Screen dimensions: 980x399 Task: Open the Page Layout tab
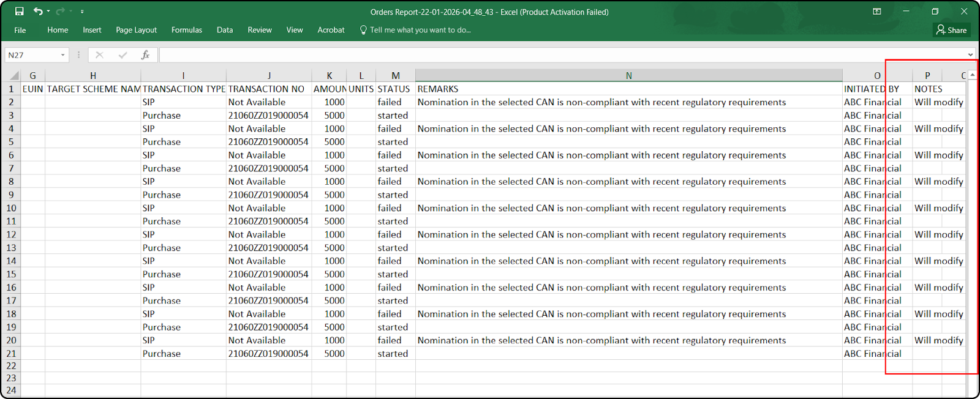tap(136, 30)
